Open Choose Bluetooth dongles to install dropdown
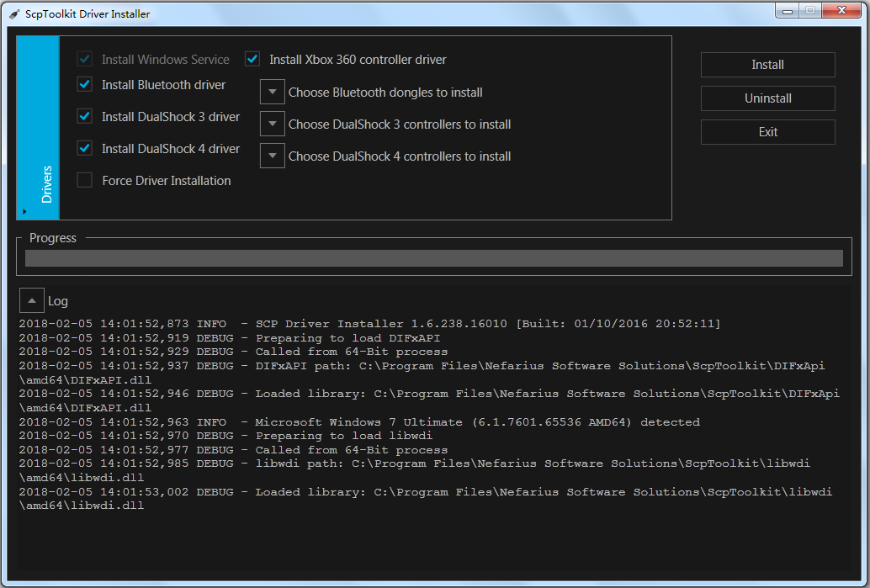 tap(272, 92)
